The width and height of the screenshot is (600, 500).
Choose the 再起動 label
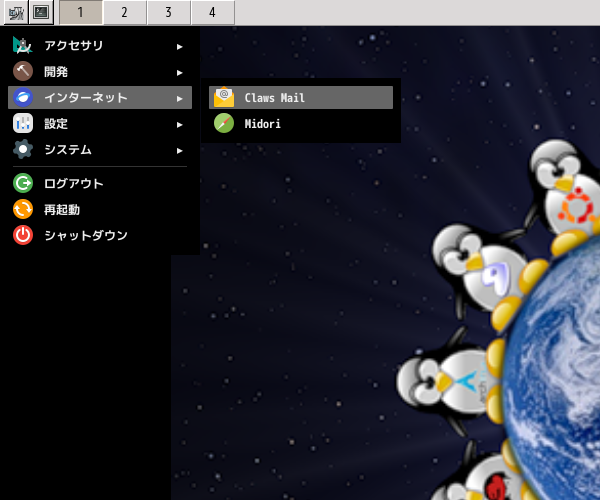[x=62, y=209]
